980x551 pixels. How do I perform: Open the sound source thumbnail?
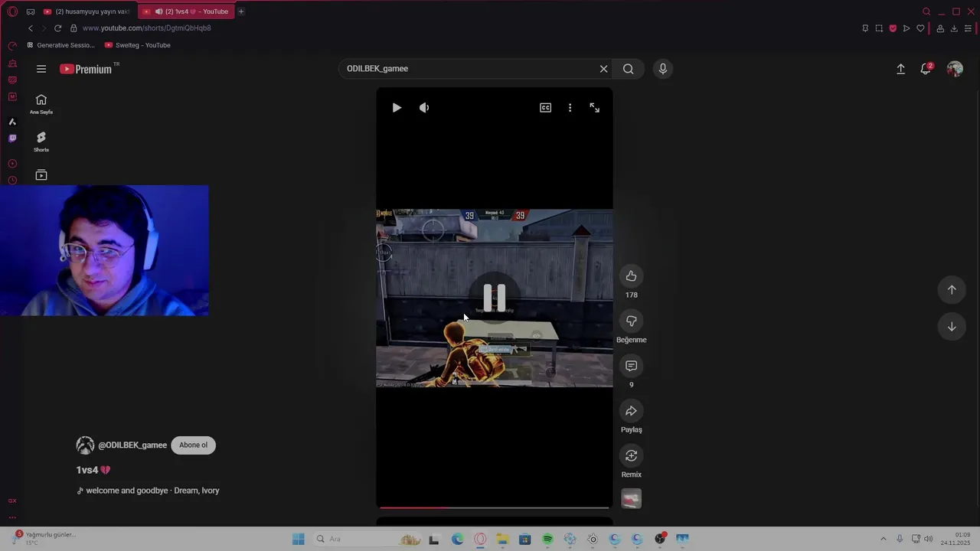click(631, 499)
